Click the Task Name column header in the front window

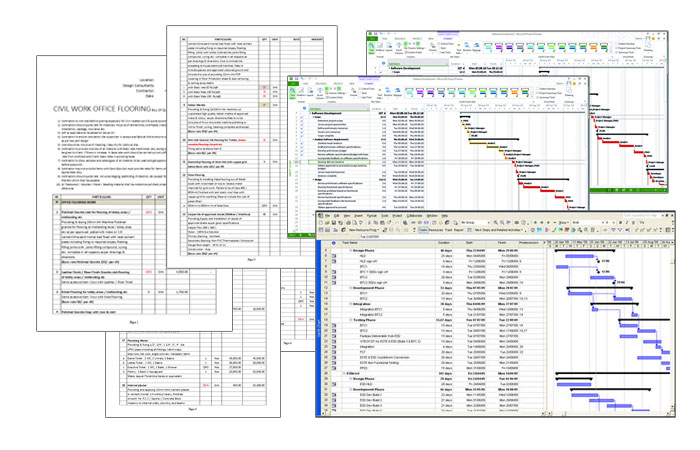tap(388, 243)
